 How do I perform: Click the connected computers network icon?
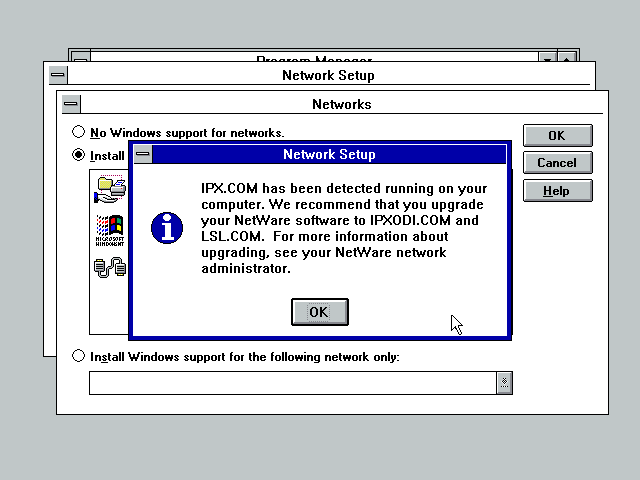(110, 267)
